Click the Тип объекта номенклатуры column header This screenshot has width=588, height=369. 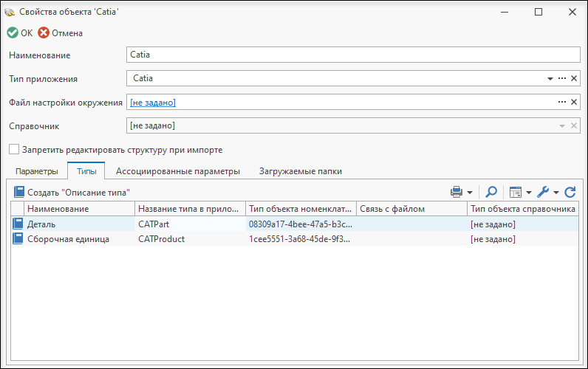pos(301,209)
